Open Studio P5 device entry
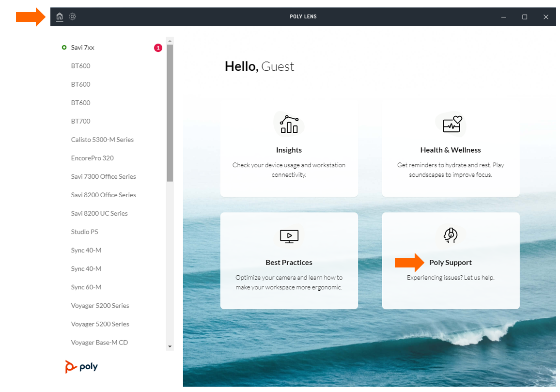The width and height of the screenshot is (560, 392). 84,232
